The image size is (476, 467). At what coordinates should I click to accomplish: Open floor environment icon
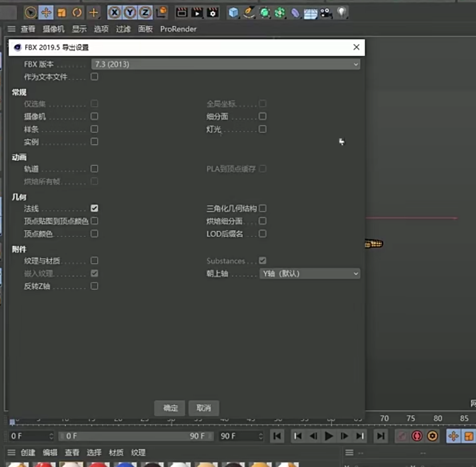click(x=310, y=13)
